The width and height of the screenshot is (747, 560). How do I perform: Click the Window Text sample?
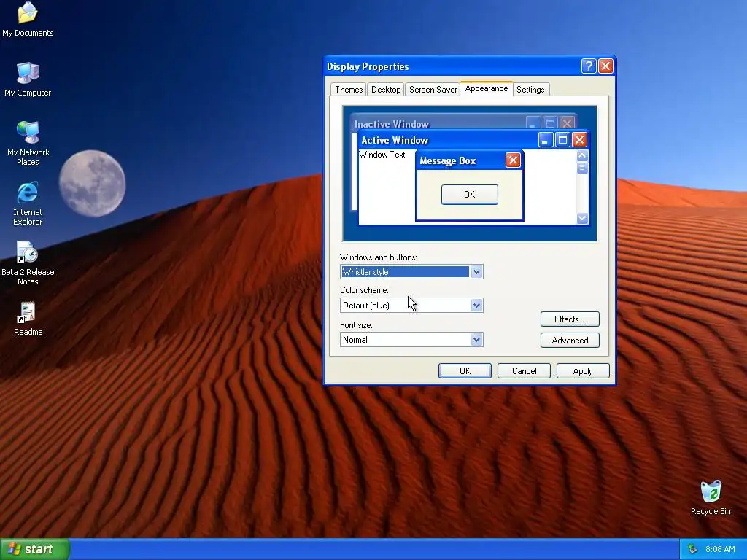(x=382, y=155)
